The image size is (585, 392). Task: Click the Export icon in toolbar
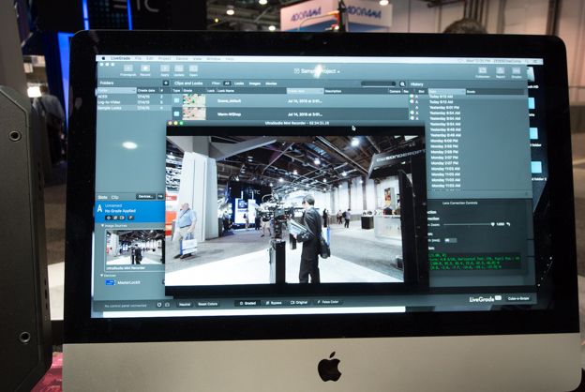tap(500, 72)
